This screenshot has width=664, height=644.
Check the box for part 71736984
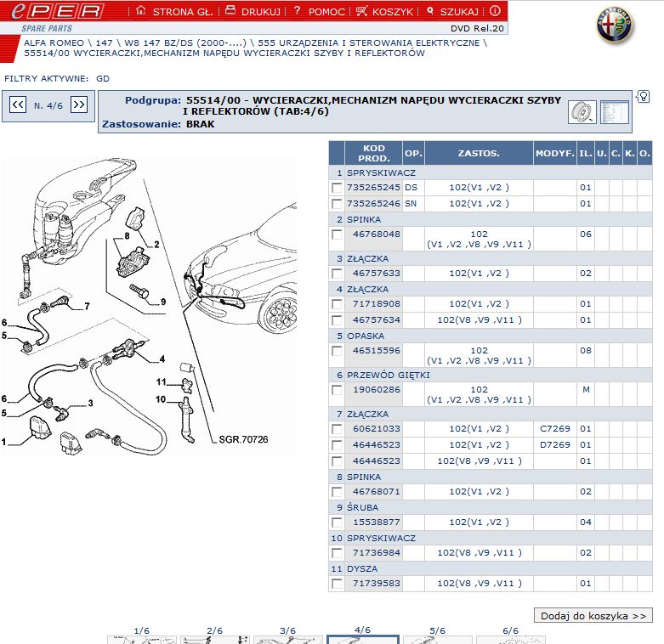click(x=337, y=553)
